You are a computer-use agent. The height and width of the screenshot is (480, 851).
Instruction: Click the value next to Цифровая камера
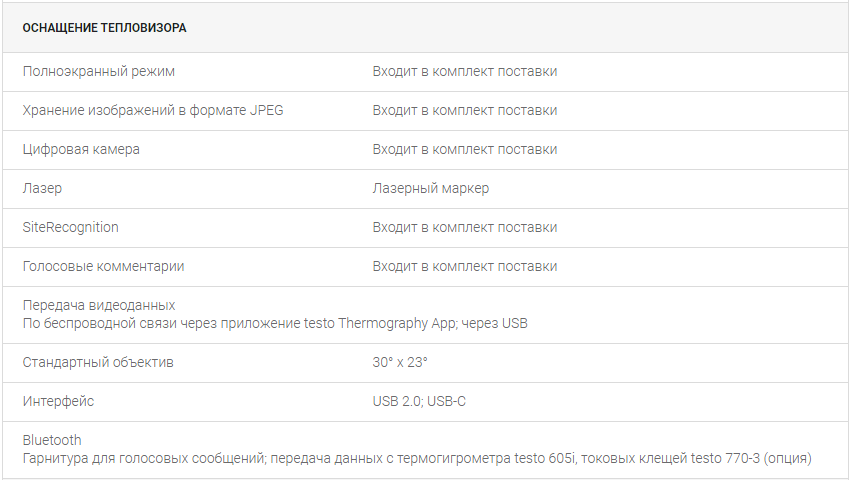point(465,150)
